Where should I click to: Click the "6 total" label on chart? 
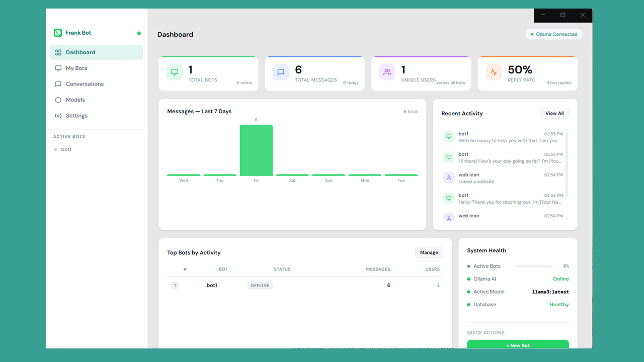[411, 112]
